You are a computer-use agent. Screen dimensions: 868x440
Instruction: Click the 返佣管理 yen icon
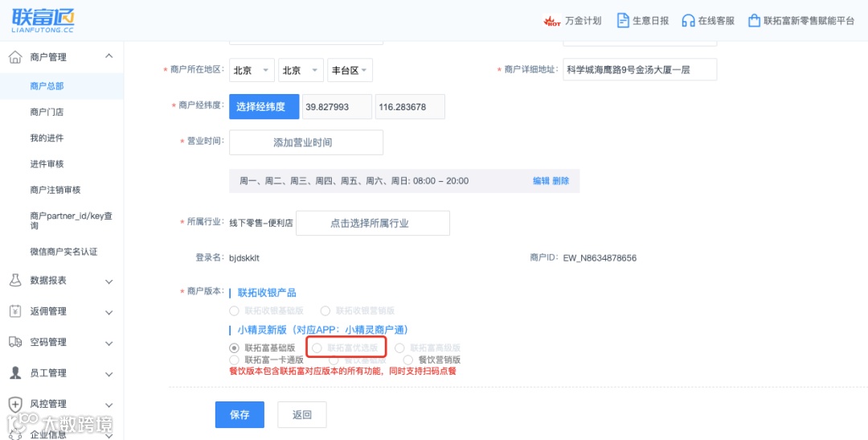coord(15,311)
